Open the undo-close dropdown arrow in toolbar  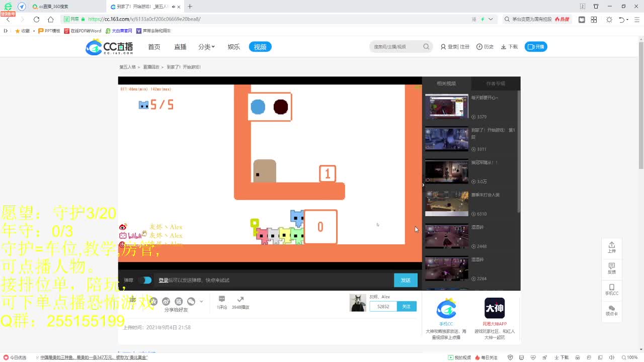628,20
